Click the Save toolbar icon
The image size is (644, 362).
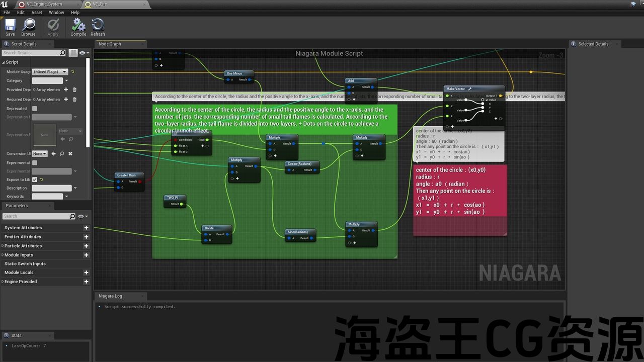[x=10, y=27]
